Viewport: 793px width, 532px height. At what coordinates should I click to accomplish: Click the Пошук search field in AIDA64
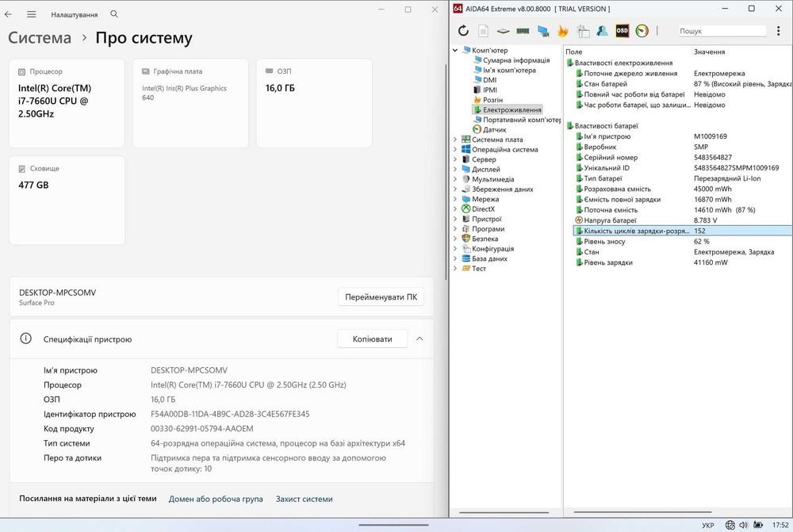722,31
